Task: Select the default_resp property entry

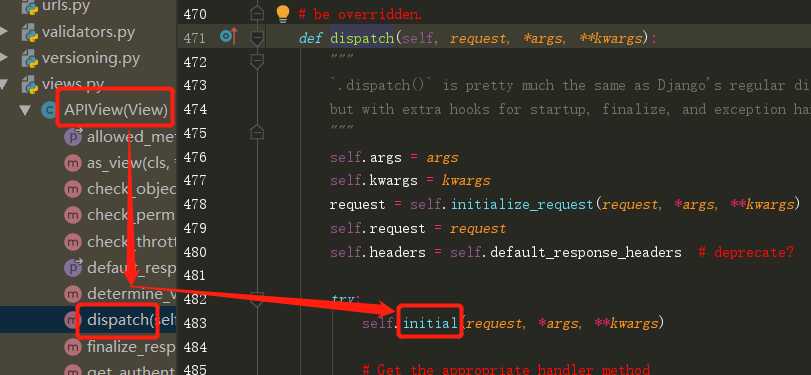Action: pyautogui.click(x=131, y=267)
